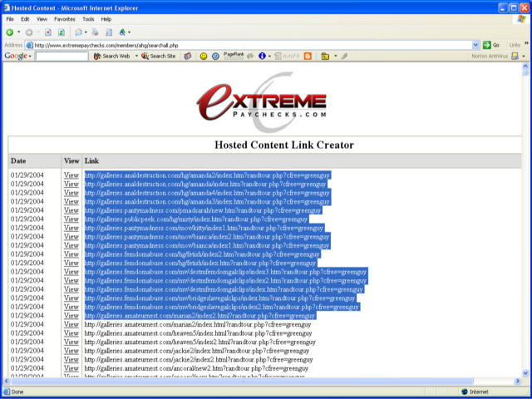Click the Address bar URL field
The image size is (532, 399).
(x=249, y=45)
